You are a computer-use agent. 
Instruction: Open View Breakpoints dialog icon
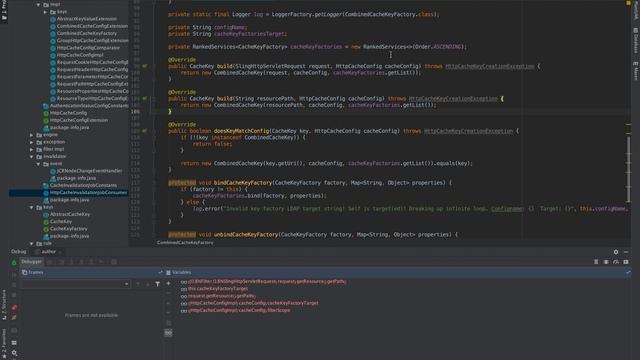point(14,307)
